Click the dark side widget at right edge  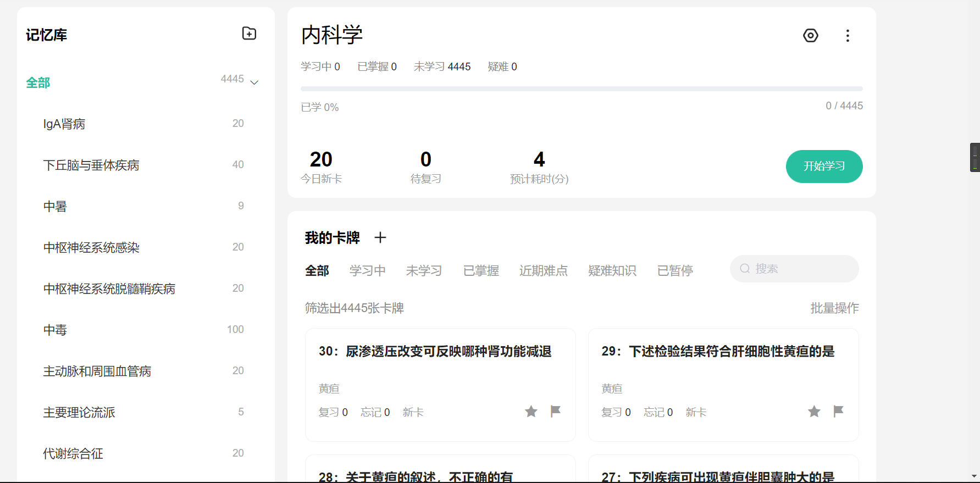pos(975,158)
